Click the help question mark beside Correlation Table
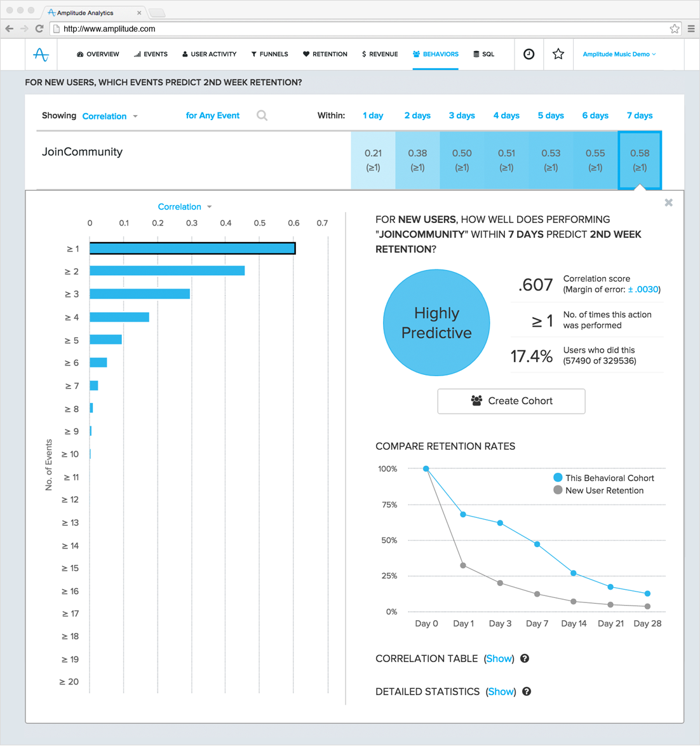Viewport: 700px width, 746px height. coord(525,658)
